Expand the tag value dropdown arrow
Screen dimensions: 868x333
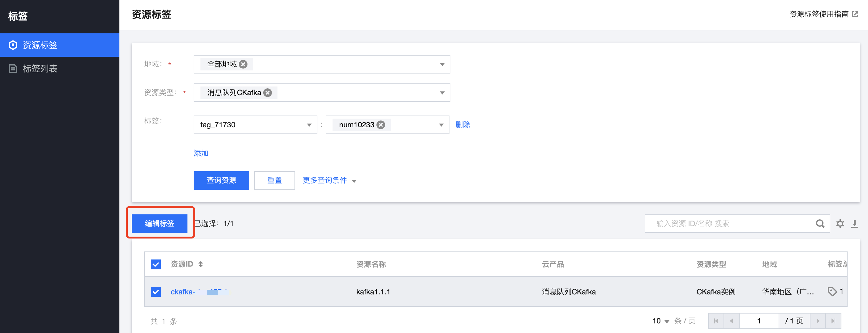[441, 125]
